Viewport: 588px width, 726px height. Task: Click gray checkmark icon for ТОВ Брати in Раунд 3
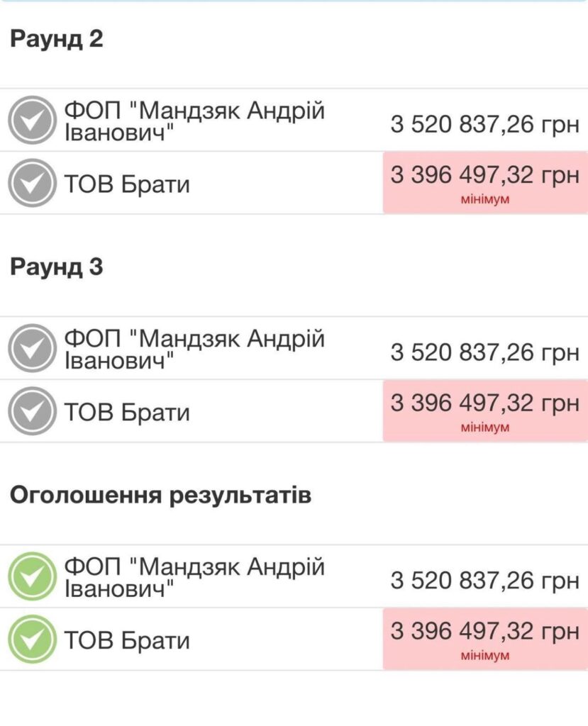pyautogui.click(x=32, y=411)
